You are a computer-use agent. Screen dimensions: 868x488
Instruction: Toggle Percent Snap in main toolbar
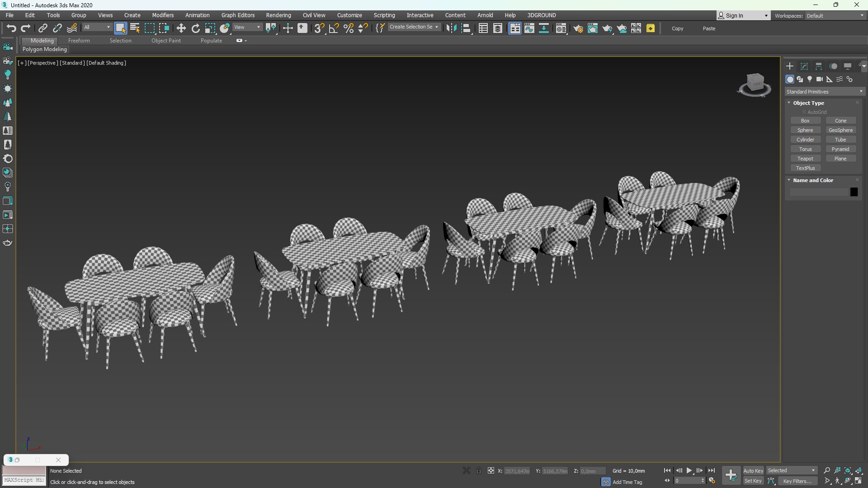[x=349, y=28]
